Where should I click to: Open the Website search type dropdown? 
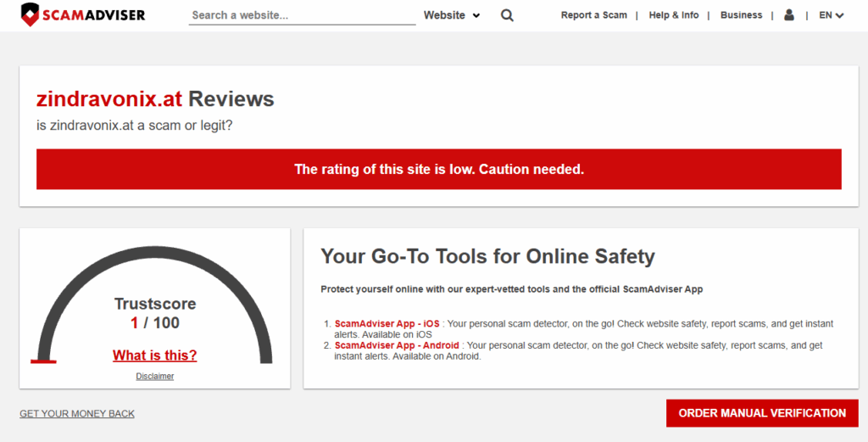click(x=452, y=15)
